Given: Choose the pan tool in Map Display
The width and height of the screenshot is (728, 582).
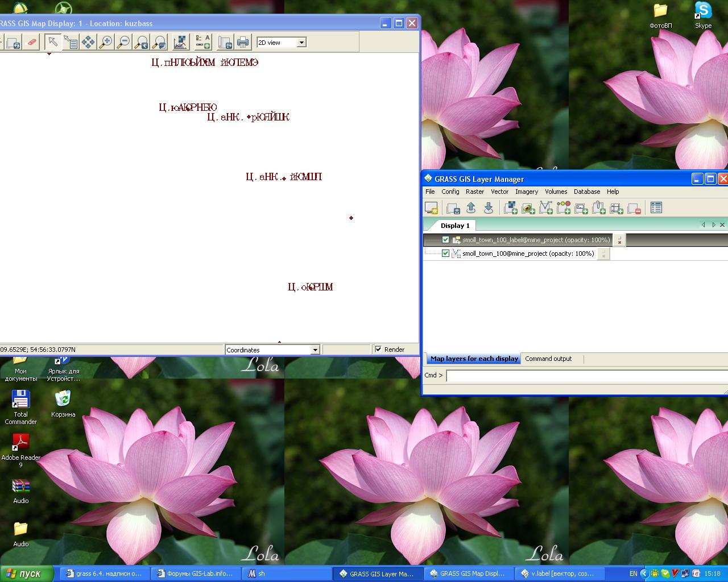Looking at the screenshot, I should tap(88, 42).
